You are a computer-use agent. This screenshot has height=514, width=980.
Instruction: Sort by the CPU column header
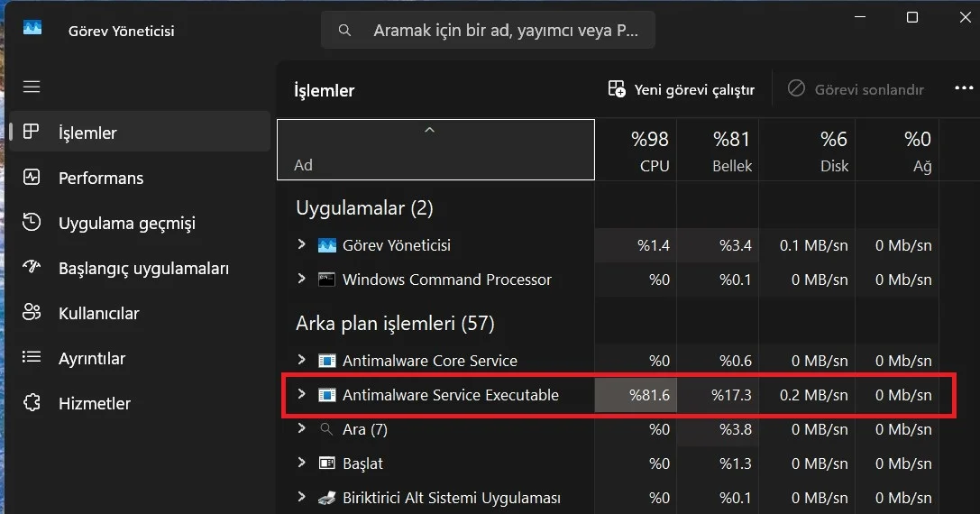(x=636, y=150)
